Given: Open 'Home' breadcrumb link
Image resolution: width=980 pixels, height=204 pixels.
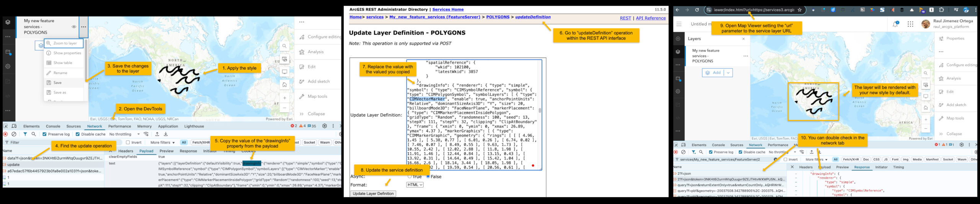Looking at the screenshot, I should (x=355, y=17).
